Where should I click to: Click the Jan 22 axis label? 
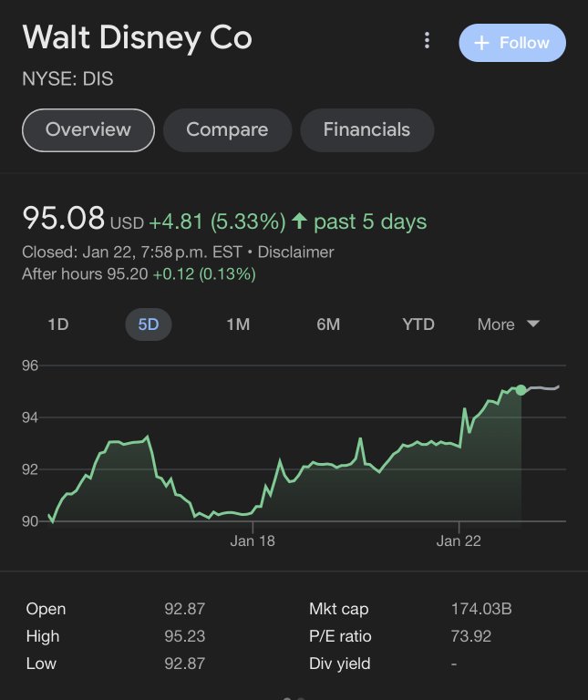tap(459, 541)
